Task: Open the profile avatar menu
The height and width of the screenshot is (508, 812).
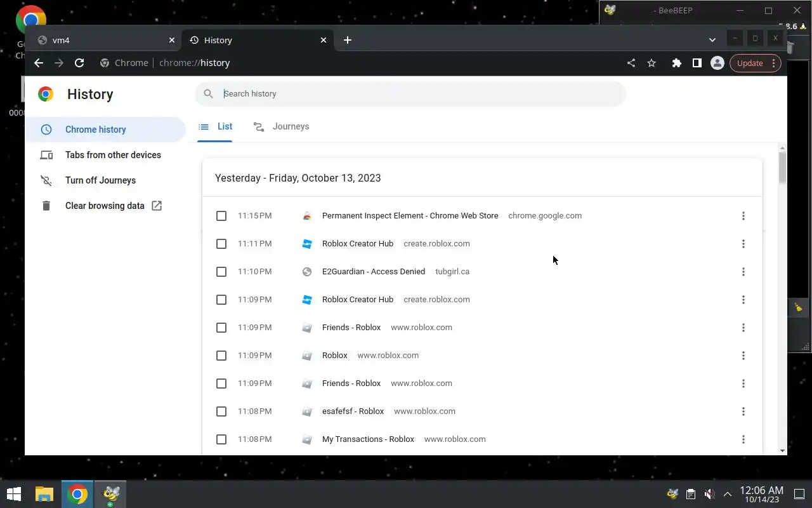Action: point(717,63)
